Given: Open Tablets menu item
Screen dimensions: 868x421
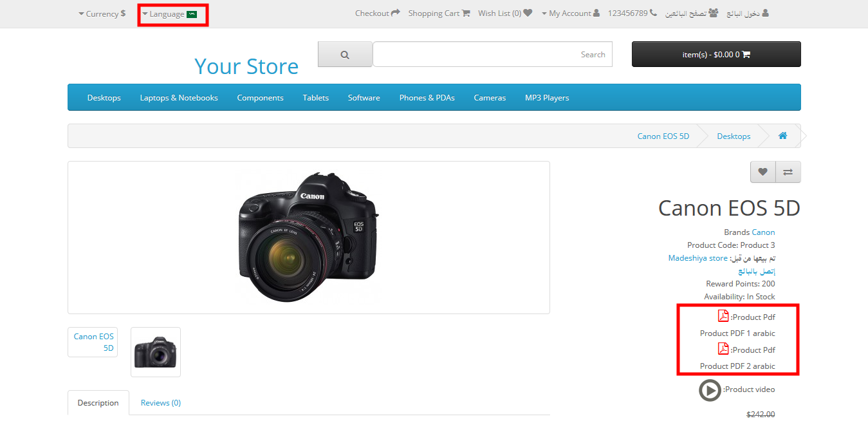Looking at the screenshot, I should 316,98.
